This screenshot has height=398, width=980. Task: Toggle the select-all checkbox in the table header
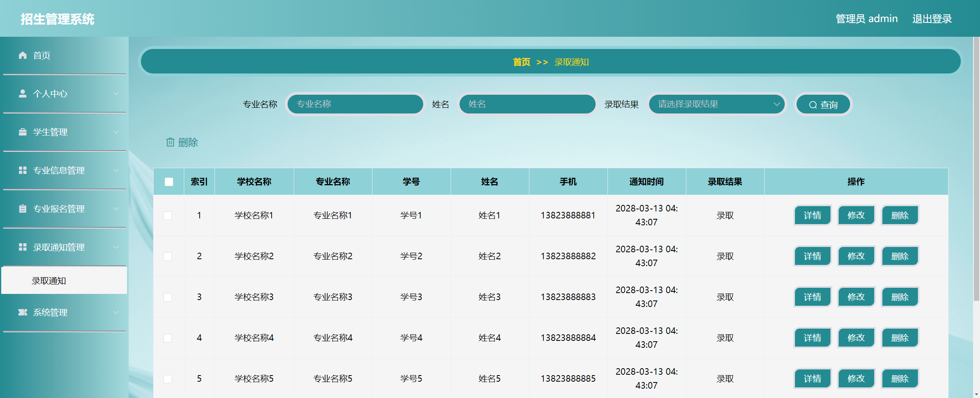click(x=169, y=182)
